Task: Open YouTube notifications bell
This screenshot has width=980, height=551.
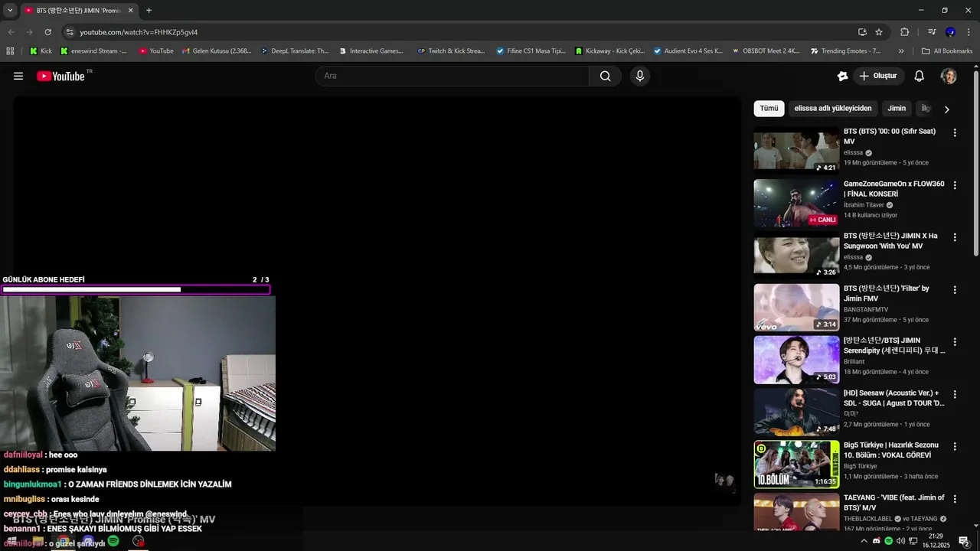Action: tap(920, 76)
